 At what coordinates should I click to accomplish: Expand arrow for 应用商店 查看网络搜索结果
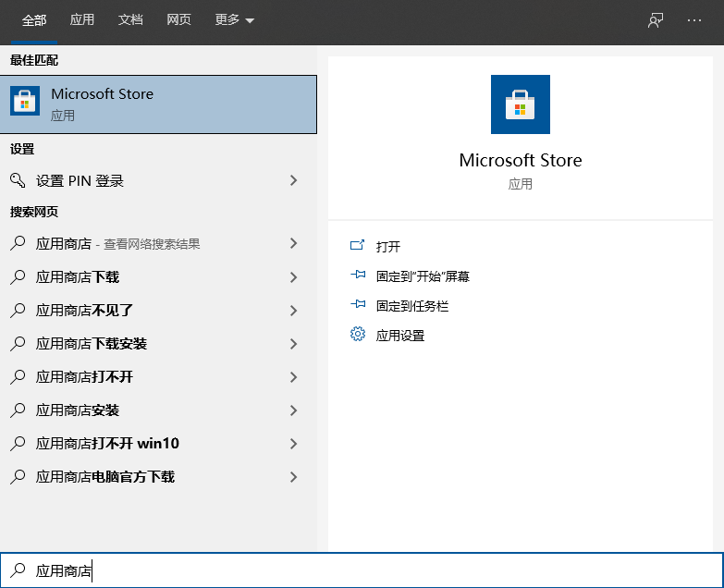coord(293,243)
